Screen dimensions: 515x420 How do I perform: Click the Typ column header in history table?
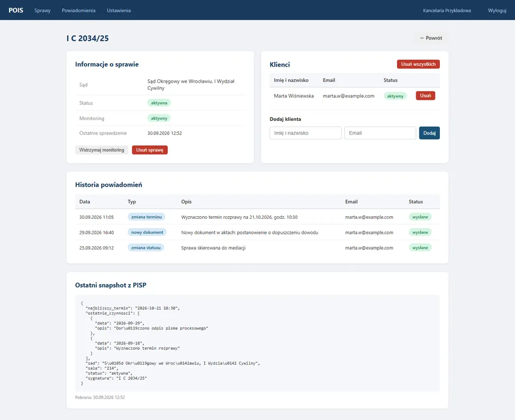click(132, 202)
